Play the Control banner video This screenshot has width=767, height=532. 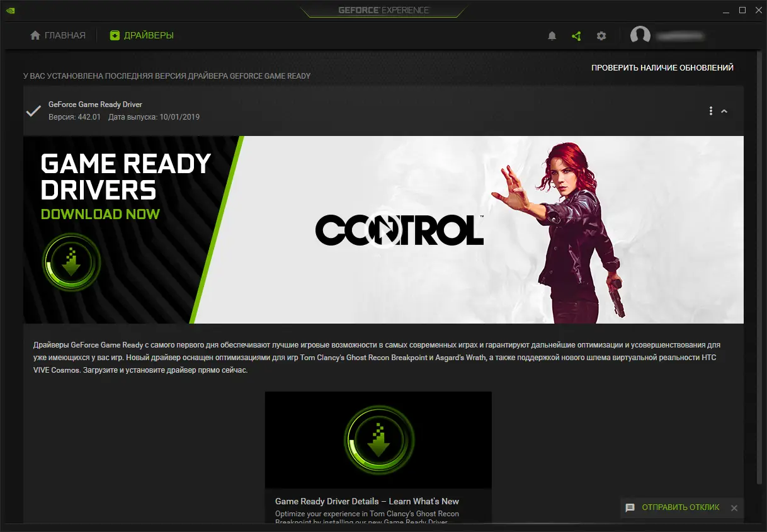pos(383,230)
